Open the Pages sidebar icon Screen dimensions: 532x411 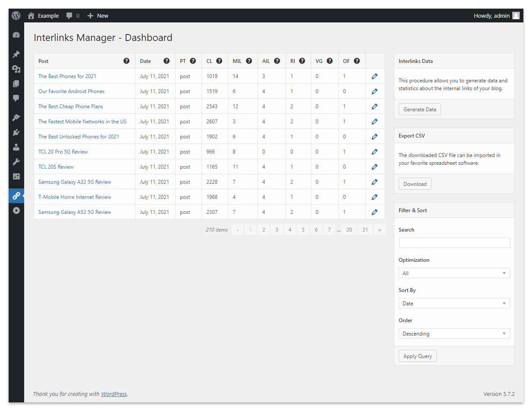click(16, 84)
